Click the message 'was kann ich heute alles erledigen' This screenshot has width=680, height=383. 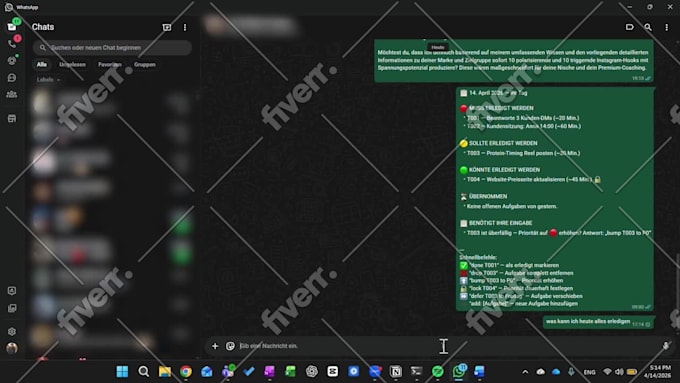pos(588,321)
